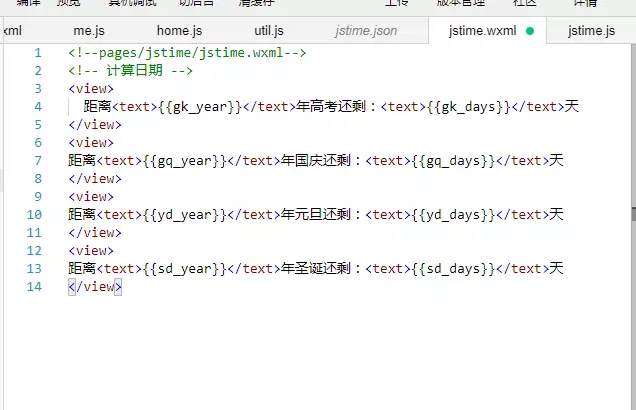Image resolution: width=636 pixels, height=410 pixels.
Task: Switch to the me.js tab
Action: coord(89,31)
